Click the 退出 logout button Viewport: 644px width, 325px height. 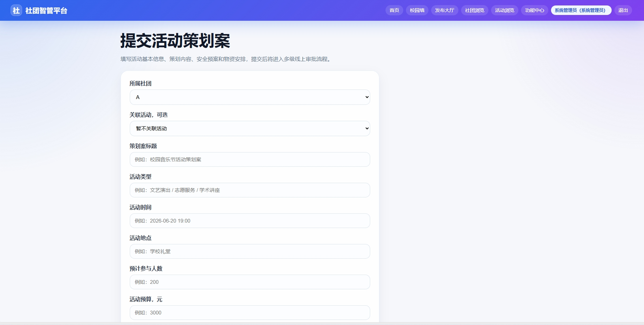[623, 10]
